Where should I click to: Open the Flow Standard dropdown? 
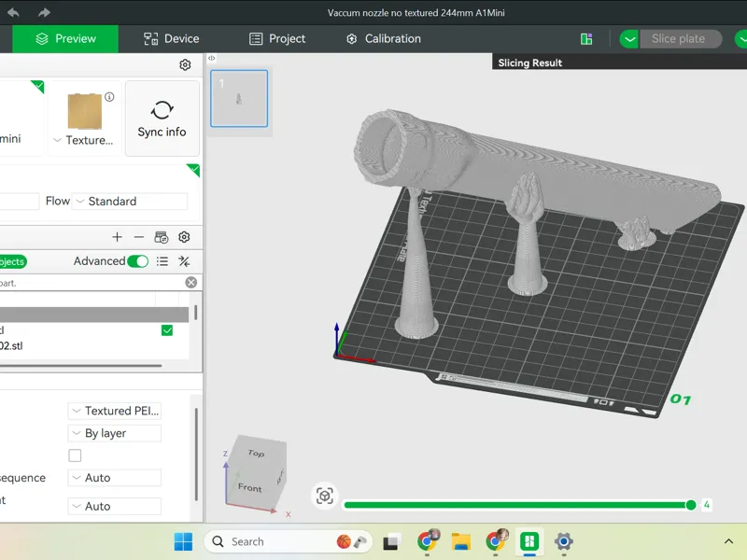coord(130,201)
